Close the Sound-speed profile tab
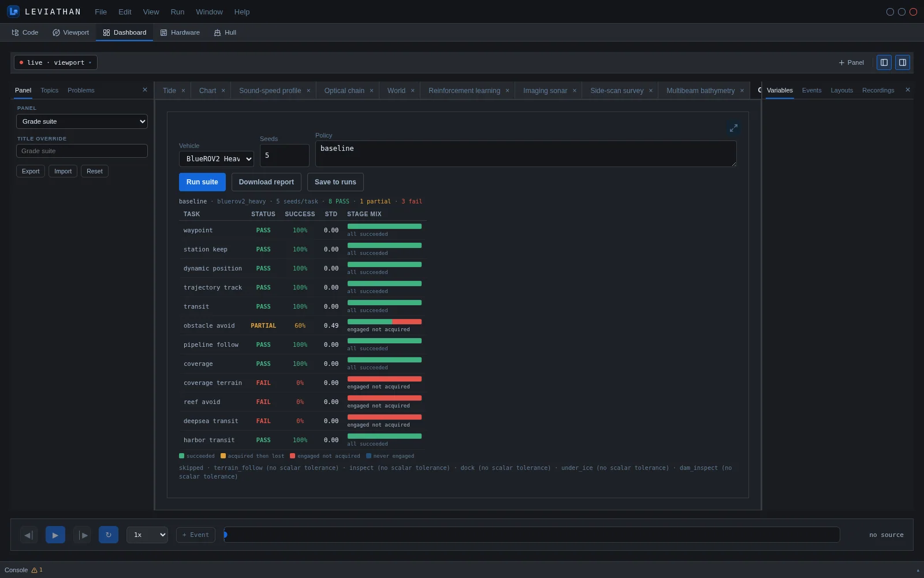Viewport: 924px width, 578px height. [x=308, y=91]
